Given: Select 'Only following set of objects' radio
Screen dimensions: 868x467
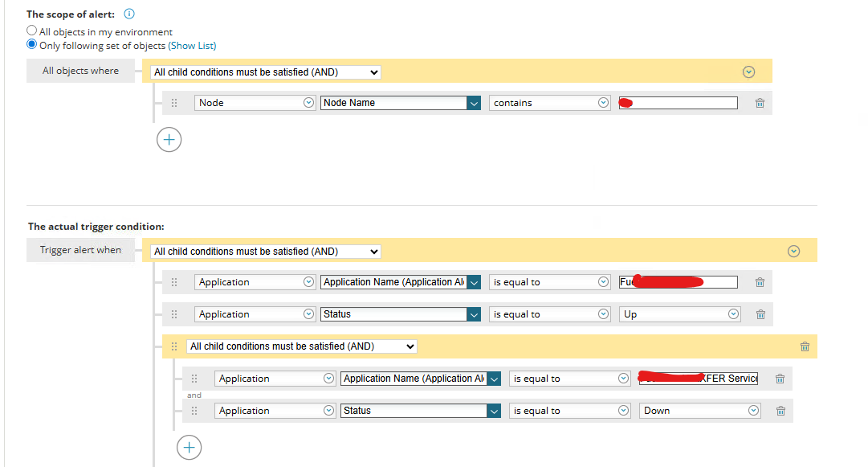Looking at the screenshot, I should [x=31, y=44].
